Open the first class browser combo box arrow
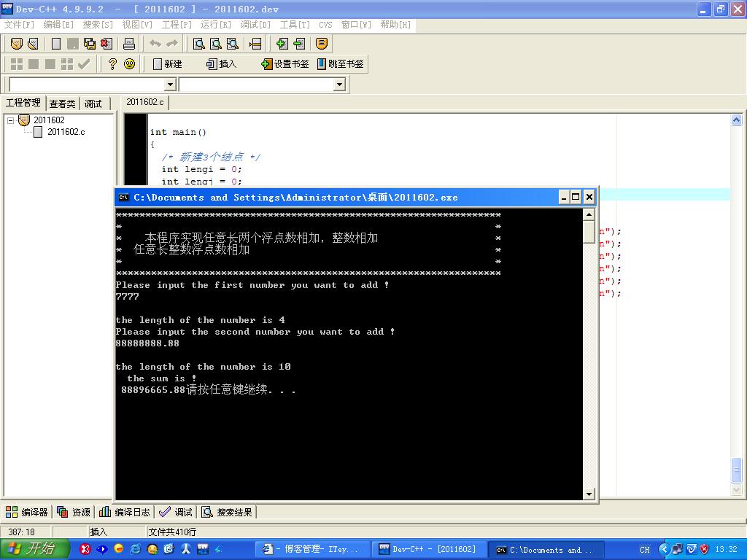 tap(170, 85)
